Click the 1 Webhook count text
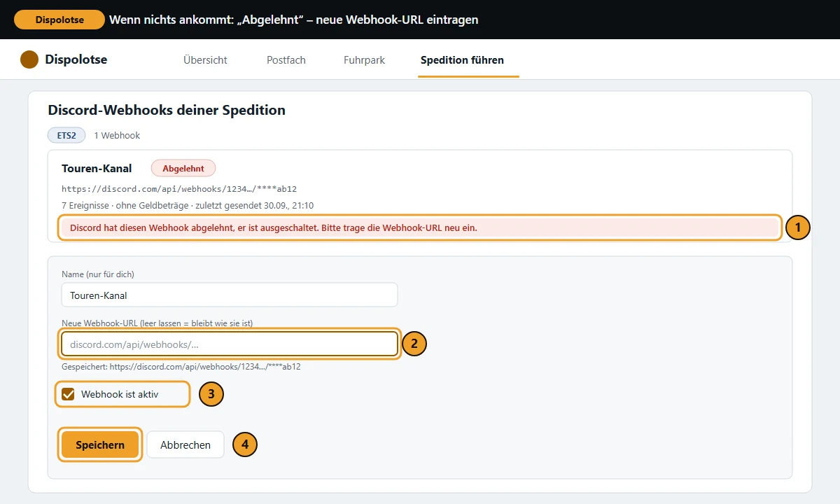Viewport: 840px width, 504px height. click(x=117, y=135)
